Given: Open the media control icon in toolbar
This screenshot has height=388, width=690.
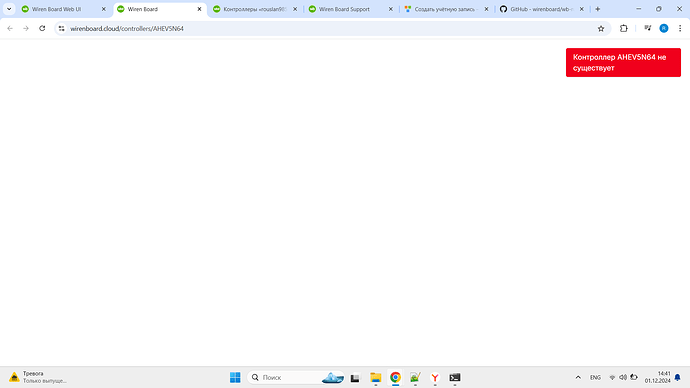Looking at the screenshot, I should click(x=647, y=29).
